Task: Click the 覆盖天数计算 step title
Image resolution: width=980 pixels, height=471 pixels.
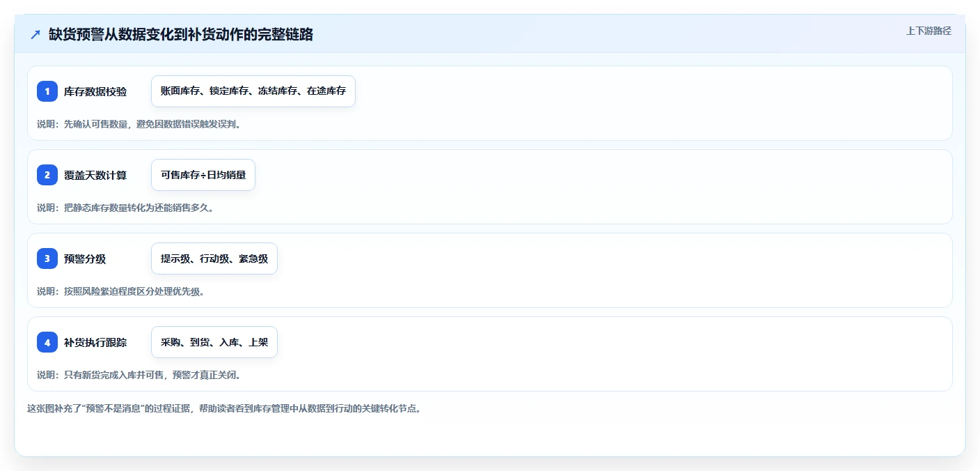Action: pyautogui.click(x=95, y=175)
